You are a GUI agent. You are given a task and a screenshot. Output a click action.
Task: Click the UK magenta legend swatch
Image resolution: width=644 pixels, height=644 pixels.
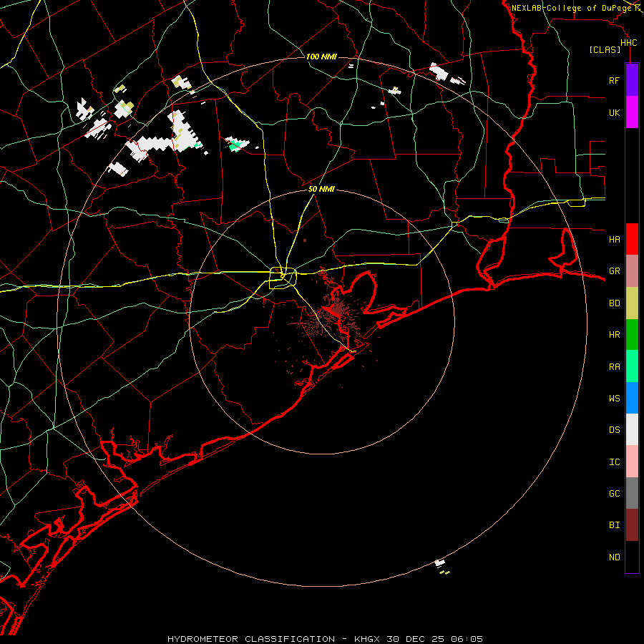pyautogui.click(x=632, y=112)
